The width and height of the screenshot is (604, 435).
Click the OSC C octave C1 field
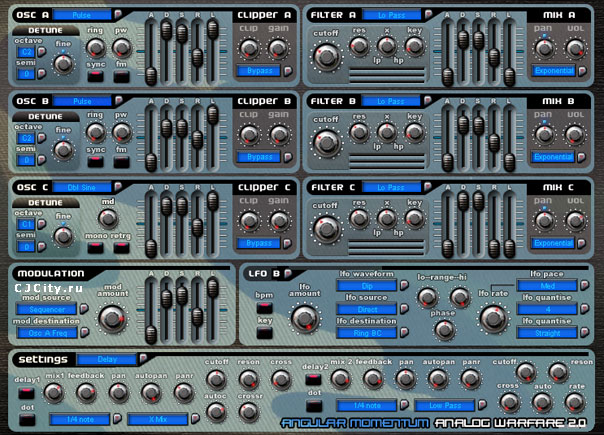(26, 224)
